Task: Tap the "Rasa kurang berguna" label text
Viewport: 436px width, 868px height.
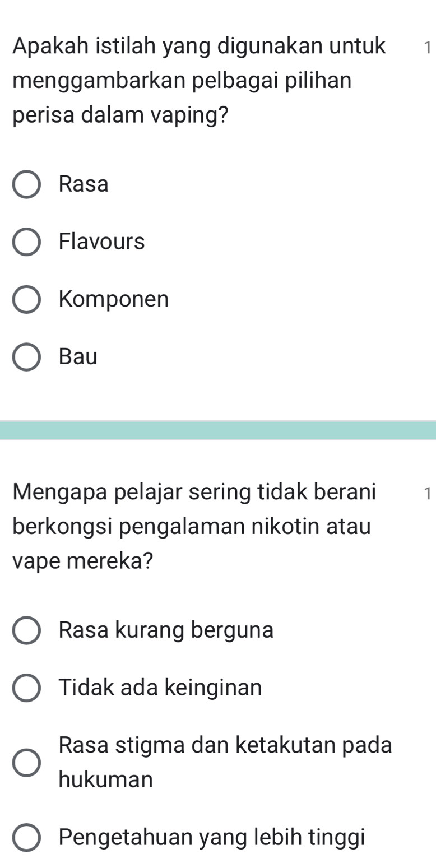Action: 166,630
